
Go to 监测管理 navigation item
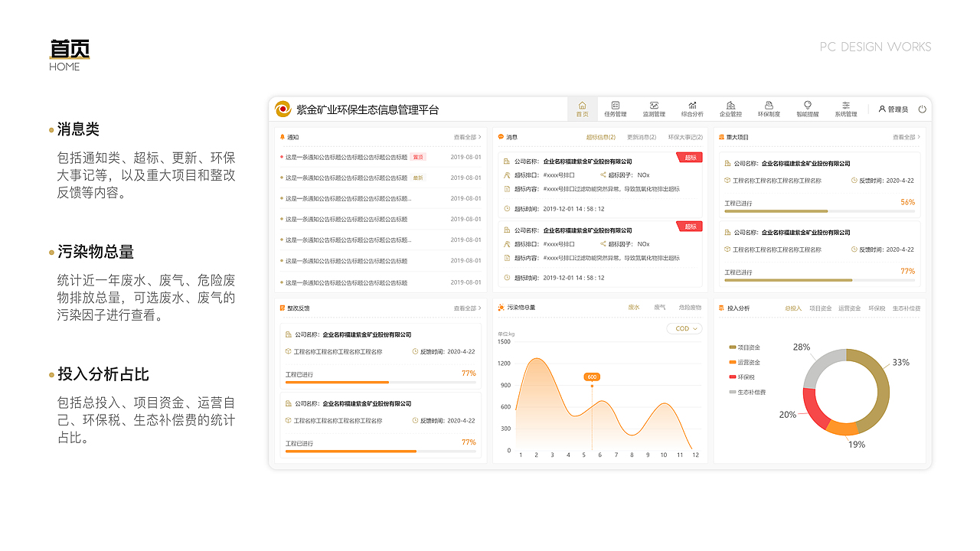[654, 109]
